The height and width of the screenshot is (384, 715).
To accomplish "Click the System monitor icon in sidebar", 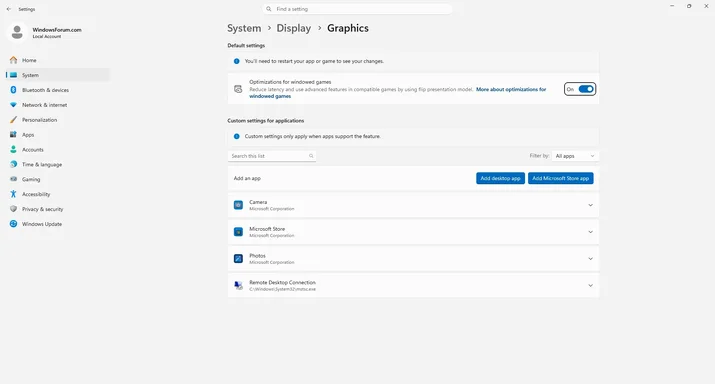I will 14,75.
